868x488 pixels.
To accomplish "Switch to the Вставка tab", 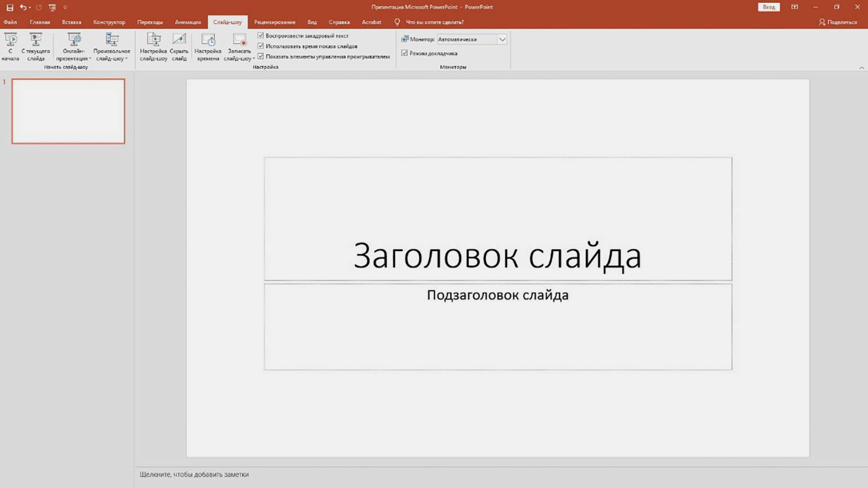I will point(72,23).
